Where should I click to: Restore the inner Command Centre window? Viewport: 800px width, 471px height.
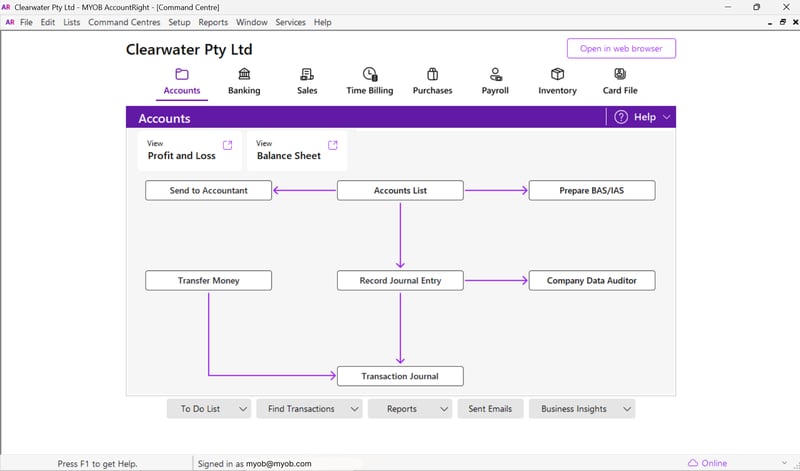783,22
